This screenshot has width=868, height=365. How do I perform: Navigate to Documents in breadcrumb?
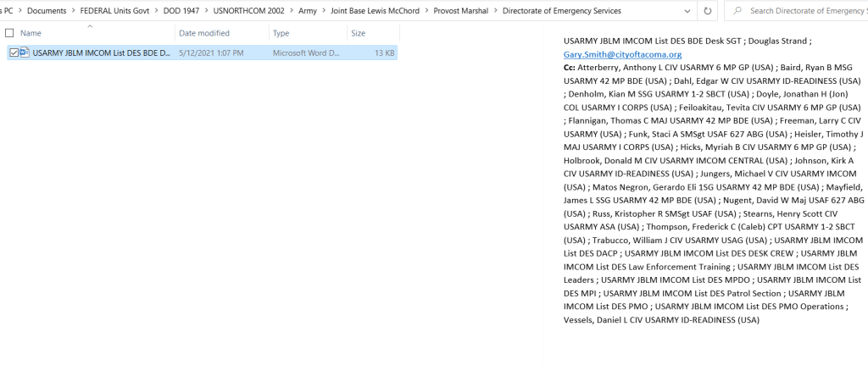[58, 11]
